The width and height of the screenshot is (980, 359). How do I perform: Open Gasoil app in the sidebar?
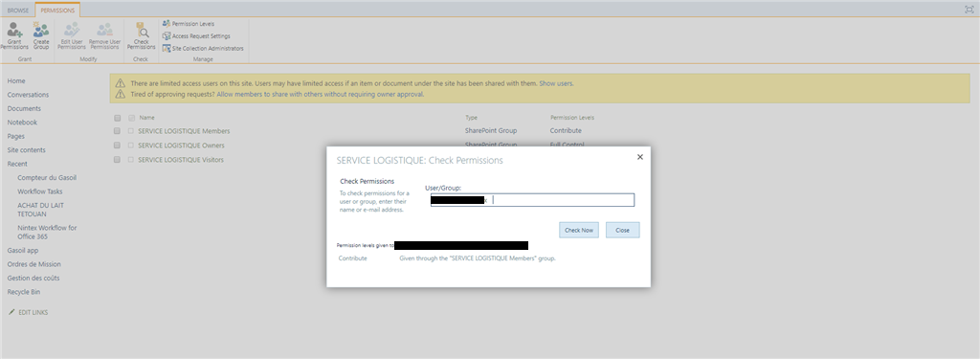pyautogui.click(x=23, y=250)
